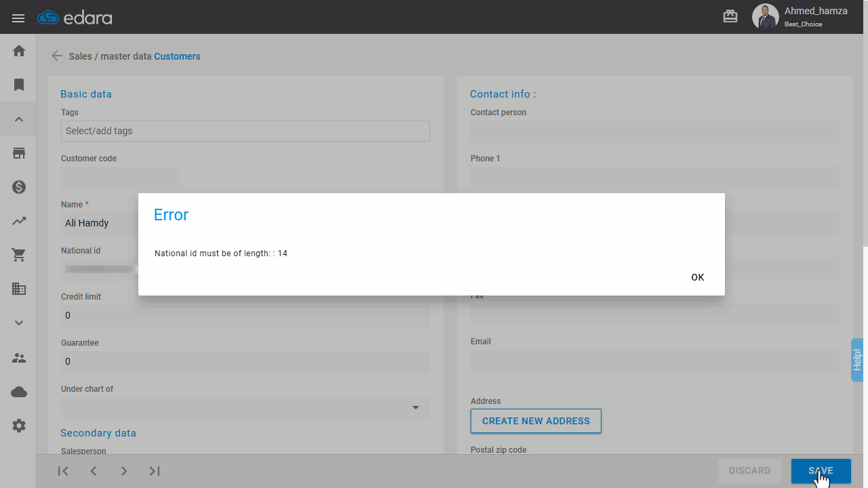The image size is (868, 488).
Task: Click the Secondary data section heading
Action: pos(98,433)
